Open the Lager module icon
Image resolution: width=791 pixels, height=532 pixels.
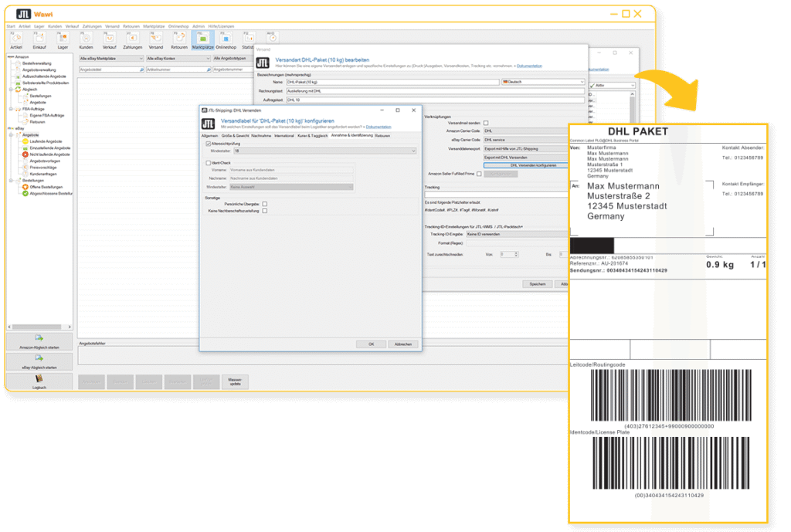(x=63, y=39)
